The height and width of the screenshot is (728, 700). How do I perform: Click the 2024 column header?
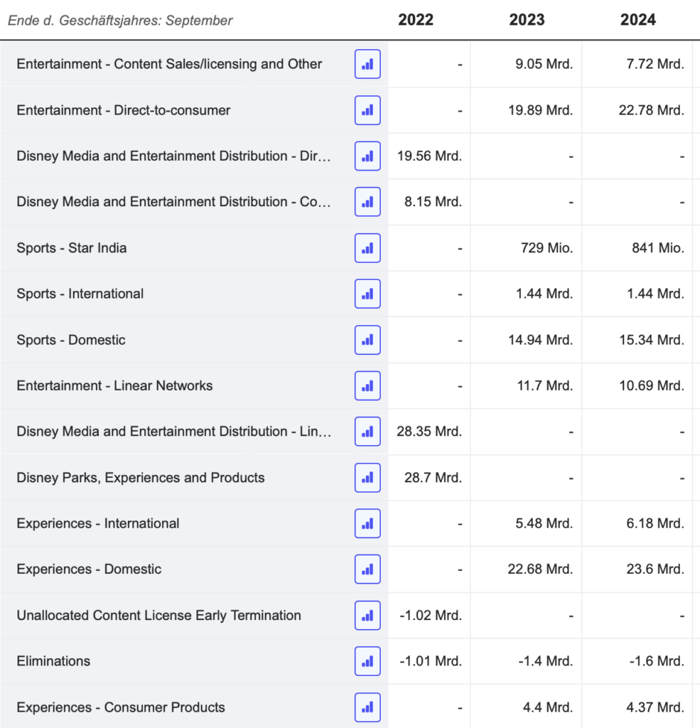[x=637, y=20]
